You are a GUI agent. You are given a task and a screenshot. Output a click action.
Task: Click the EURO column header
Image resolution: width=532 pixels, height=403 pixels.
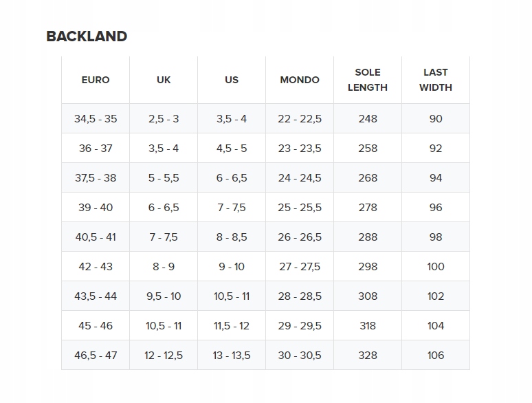pos(96,80)
